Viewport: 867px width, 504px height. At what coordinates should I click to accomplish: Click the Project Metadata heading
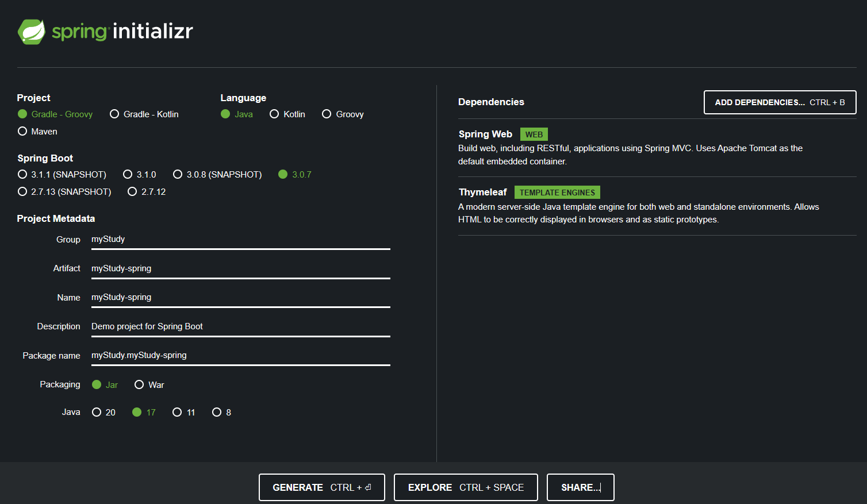56,218
